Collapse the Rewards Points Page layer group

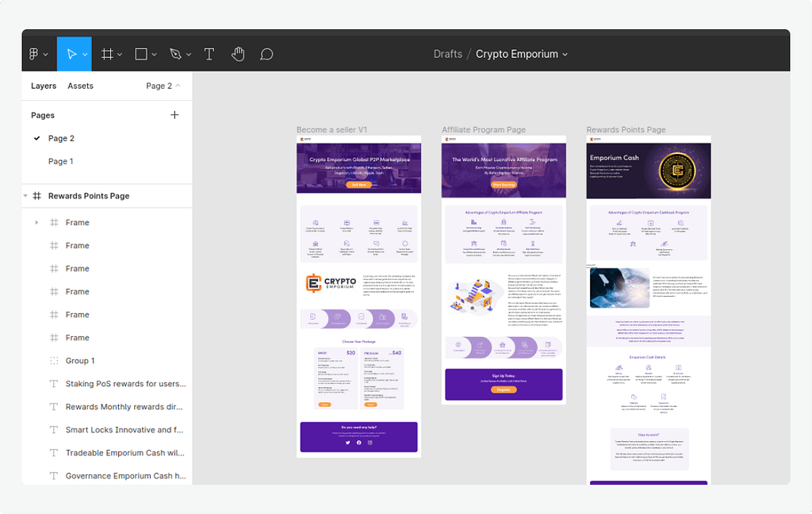click(25, 196)
